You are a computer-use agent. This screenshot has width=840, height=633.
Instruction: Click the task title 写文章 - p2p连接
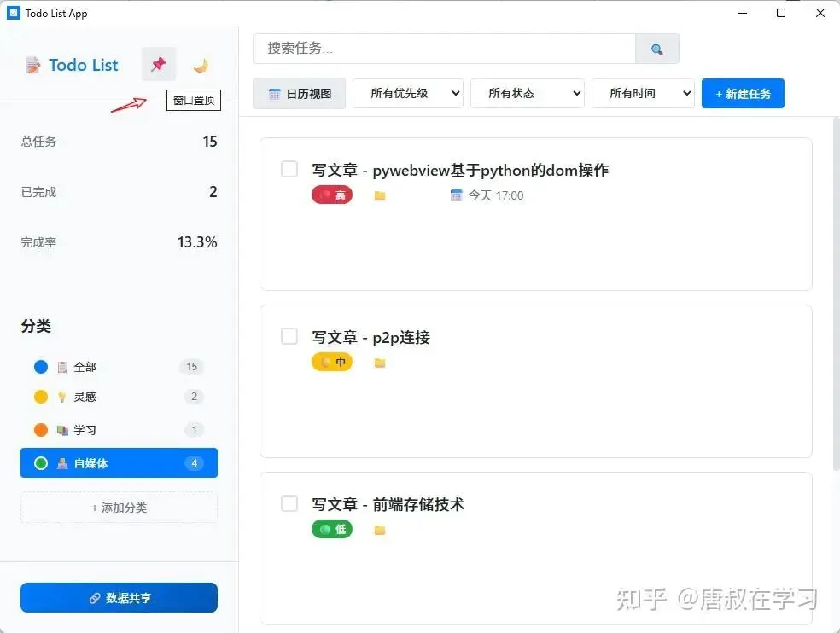(x=371, y=337)
